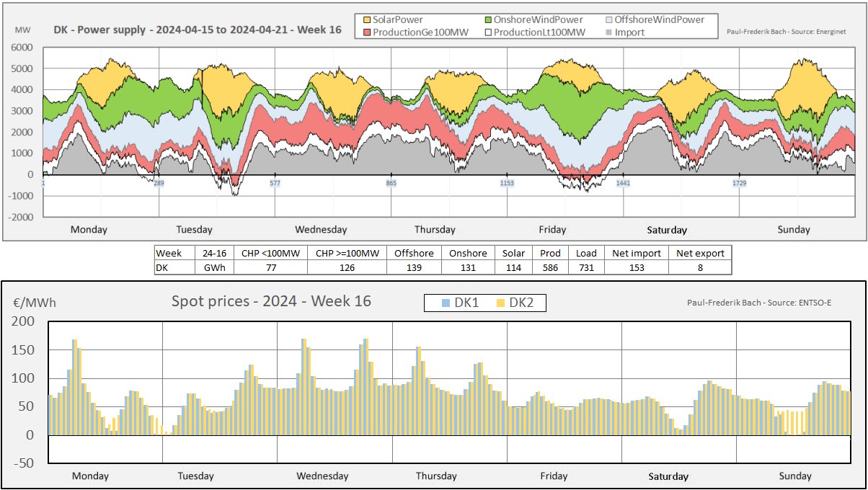The width and height of the screenshot is (868, 490).
Task: Click the 289 marker on the time axis
Action: point(159,184)
